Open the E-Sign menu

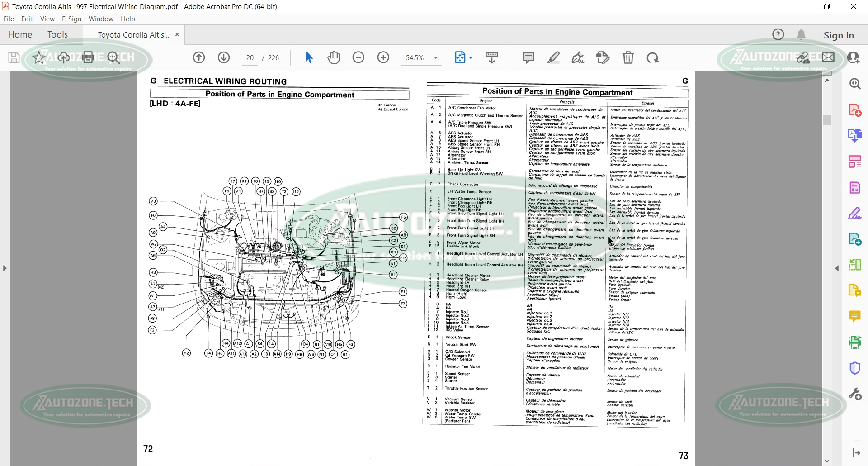point(71,19)
